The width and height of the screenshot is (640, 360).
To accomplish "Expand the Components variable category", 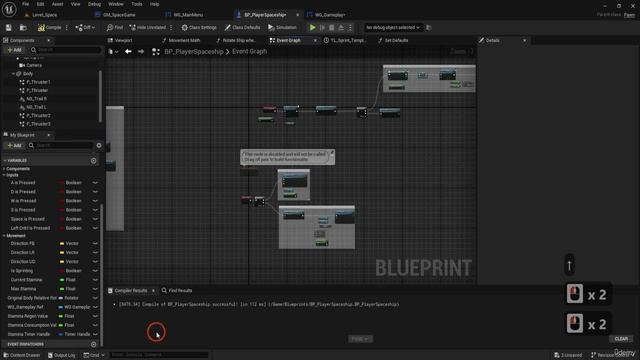I will click(x=4, y=169).
